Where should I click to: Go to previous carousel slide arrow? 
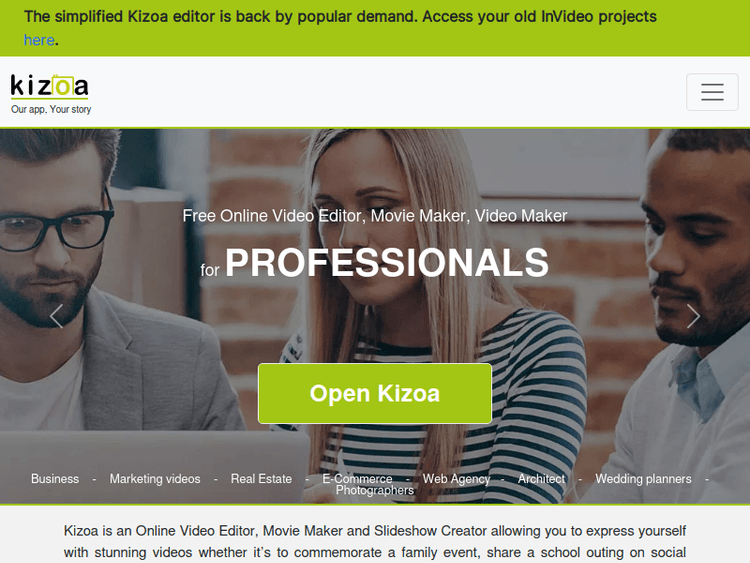pyautogui.click(x=56, y=316)
